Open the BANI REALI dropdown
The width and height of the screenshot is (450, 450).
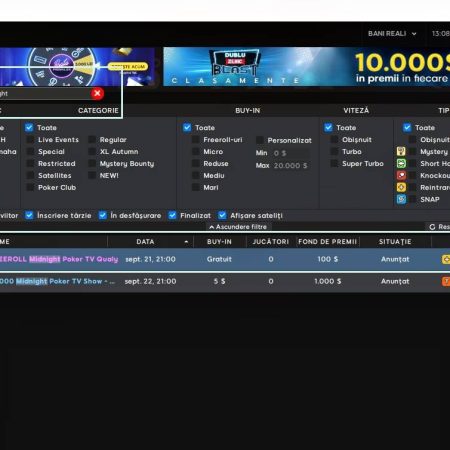[x=392, y=34]
